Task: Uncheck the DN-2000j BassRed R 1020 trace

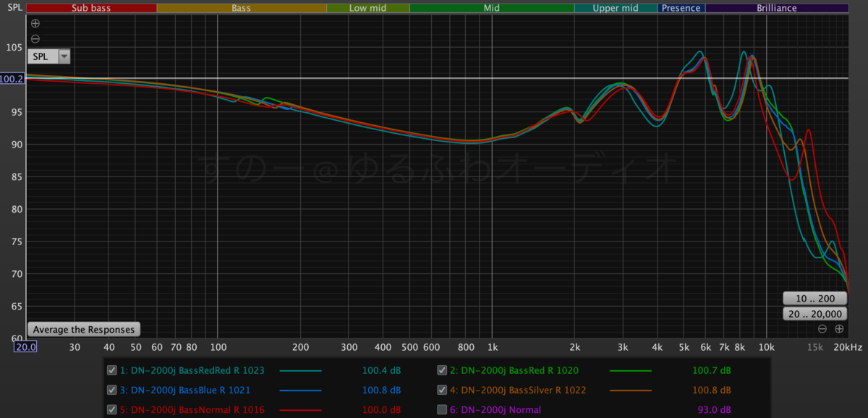Action: point(442,370)
